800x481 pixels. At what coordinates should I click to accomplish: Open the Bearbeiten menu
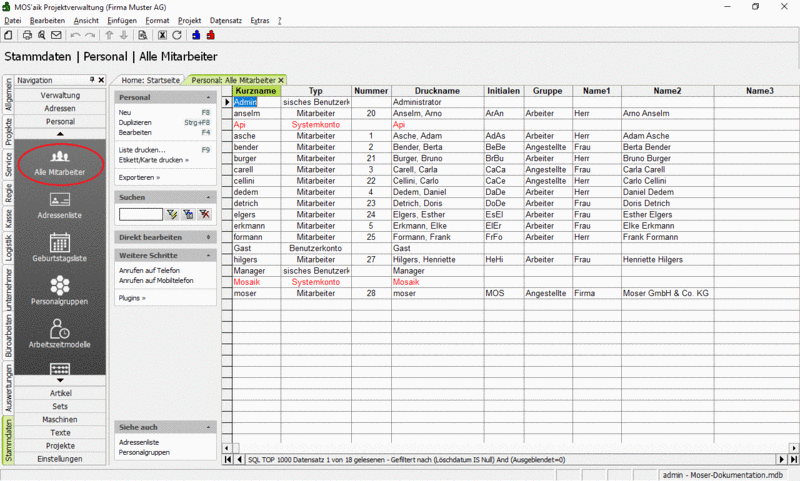coord(47,20)
